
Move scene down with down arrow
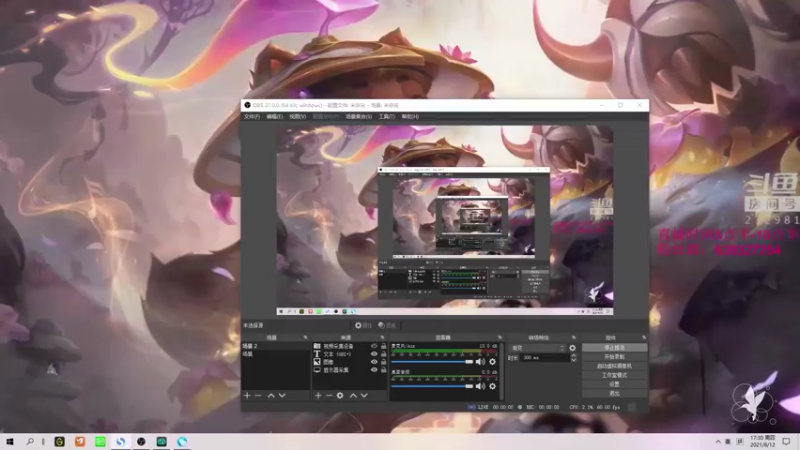pos(282,395)
